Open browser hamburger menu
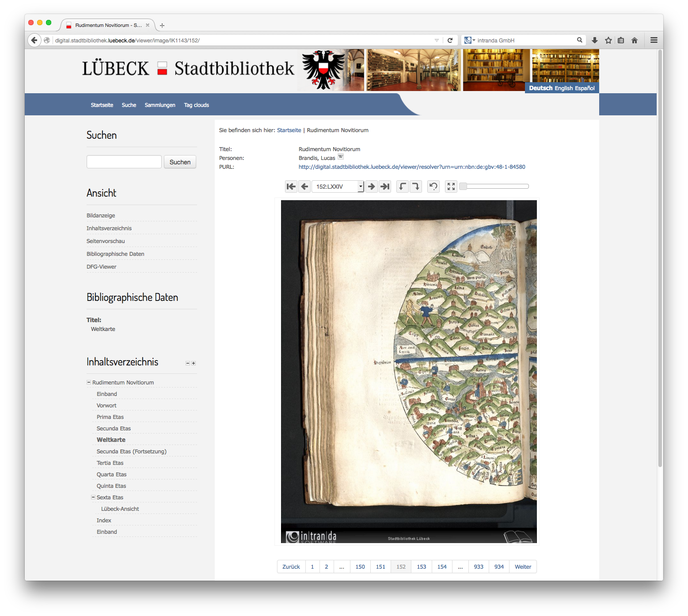This screenshot has width=688, height=616. (654, 40)
